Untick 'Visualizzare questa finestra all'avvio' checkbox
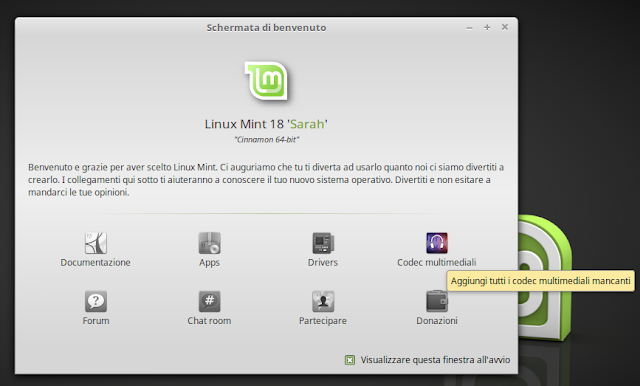This screenshot has width=640, height=386. point(350,360)
